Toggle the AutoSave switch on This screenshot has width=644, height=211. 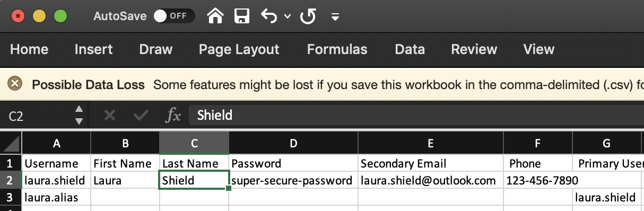pos(174,16)
